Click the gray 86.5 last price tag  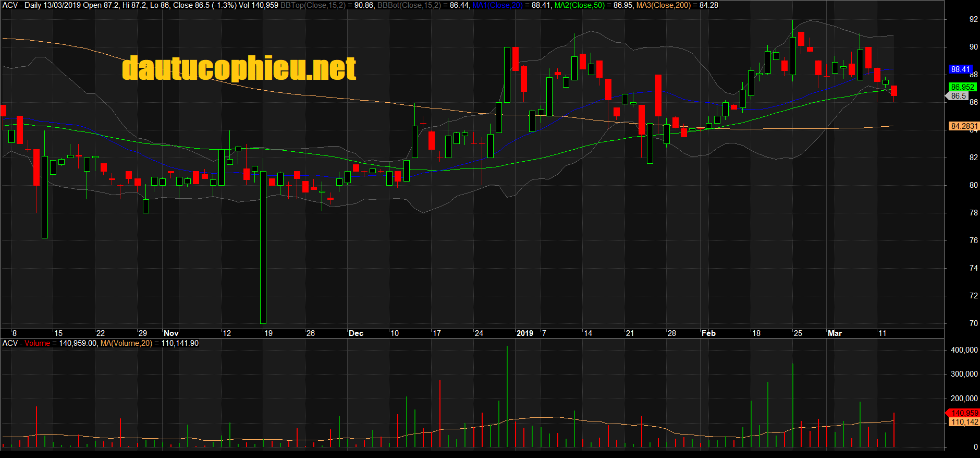pyautogui.click(x=958, y=96)
